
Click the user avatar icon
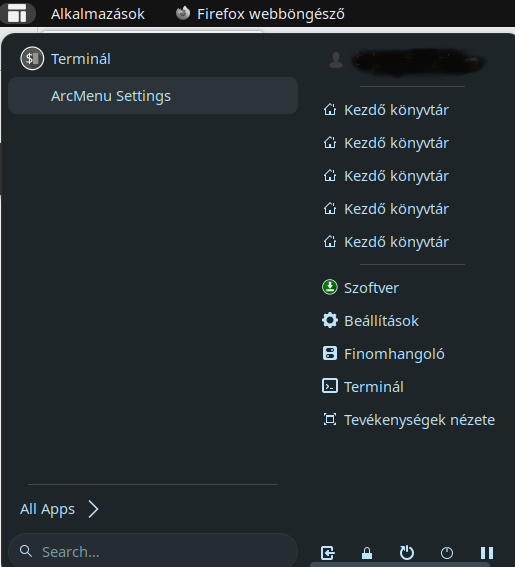[336, 60]
